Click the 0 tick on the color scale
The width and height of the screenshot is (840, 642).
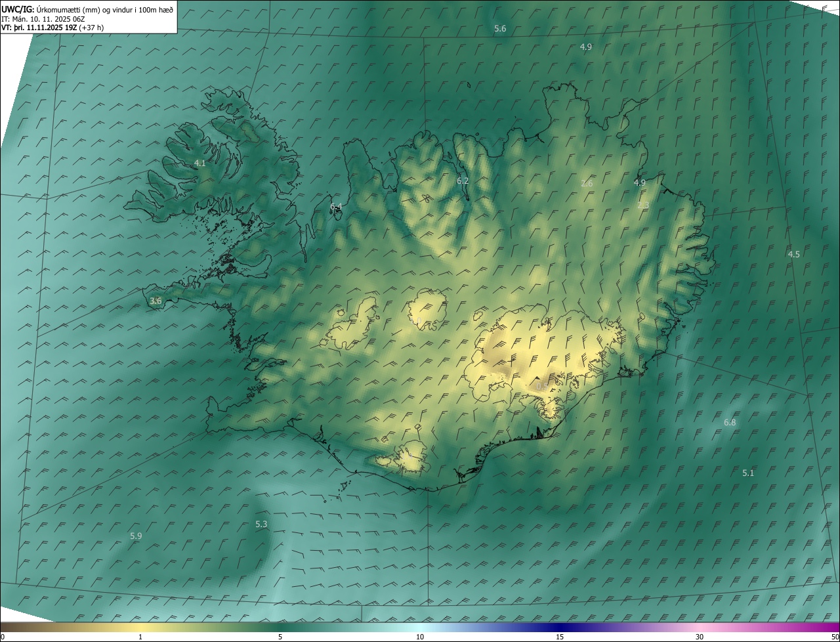(x=3, y=637)
